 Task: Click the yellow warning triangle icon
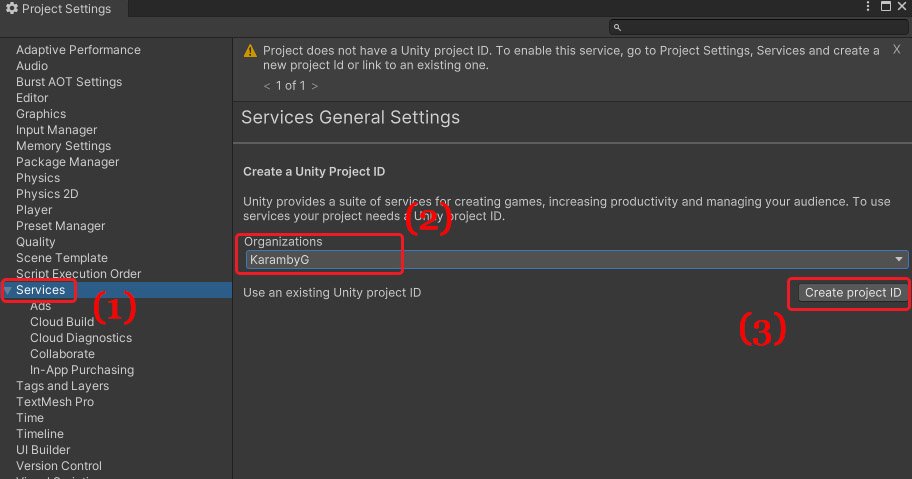[x=249, y=51]
